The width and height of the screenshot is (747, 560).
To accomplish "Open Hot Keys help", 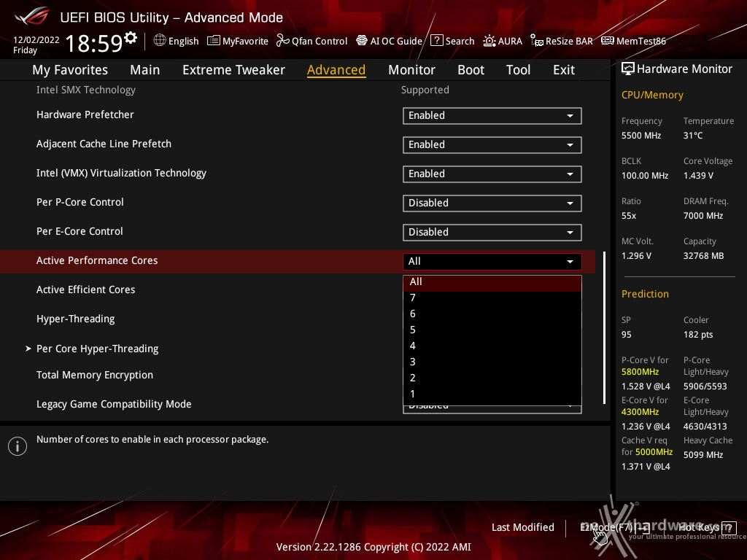I will click(708, 528).
